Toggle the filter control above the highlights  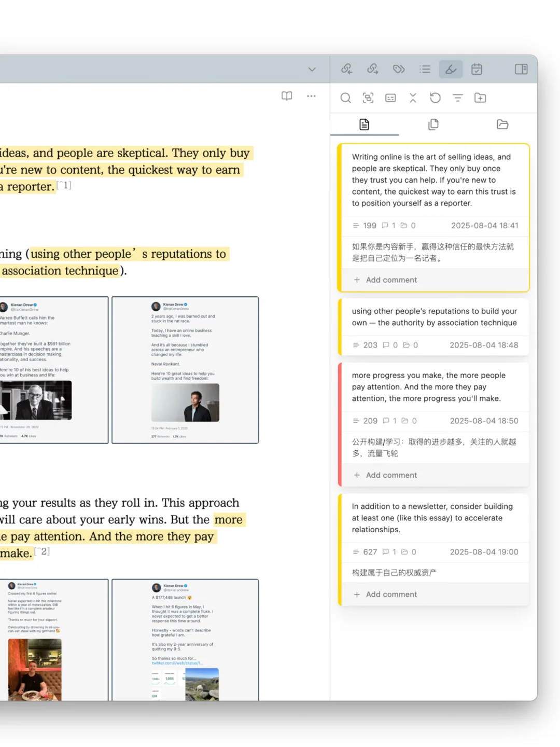tap(457, 98)
